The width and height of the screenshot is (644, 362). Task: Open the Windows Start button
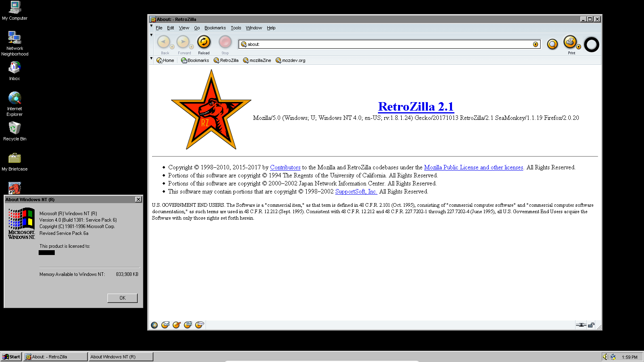point(11,357)
